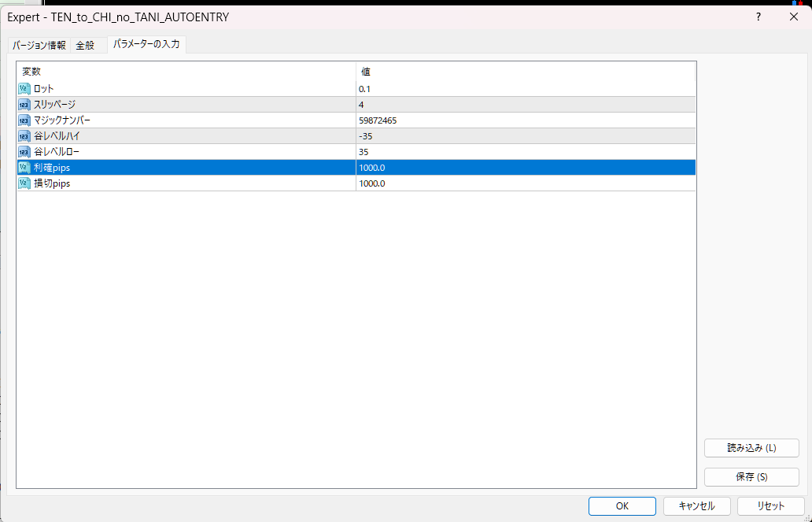Select the ロット value 0.1 cell
This screenshot has height=522, width=812.
pyautogui.click(x=525, y=89)
